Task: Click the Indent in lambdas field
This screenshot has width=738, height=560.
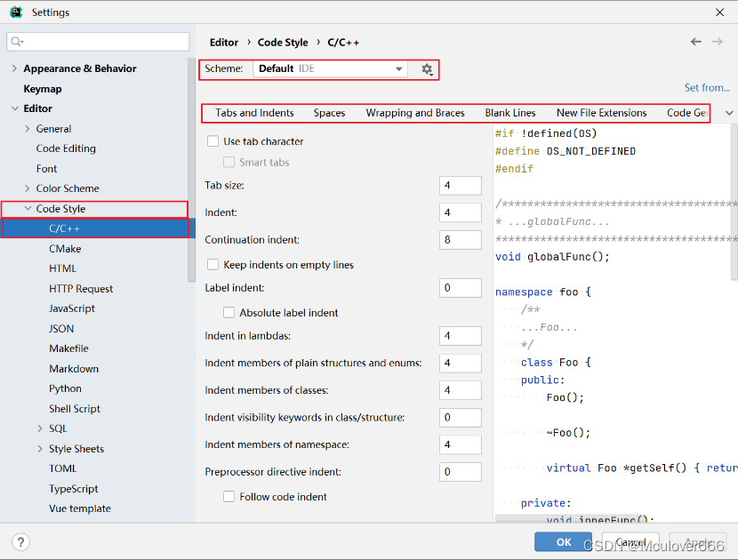Action: click(461, 336)
